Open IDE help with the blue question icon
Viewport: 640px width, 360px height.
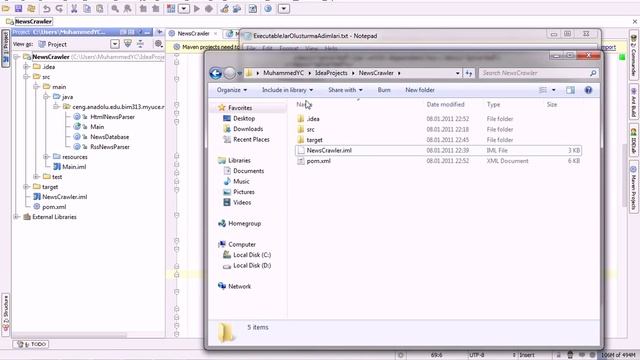268,9
